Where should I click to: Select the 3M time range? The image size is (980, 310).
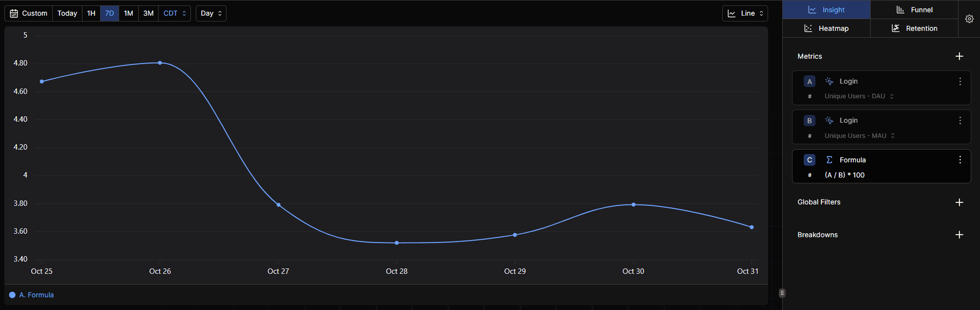[148, 13]
